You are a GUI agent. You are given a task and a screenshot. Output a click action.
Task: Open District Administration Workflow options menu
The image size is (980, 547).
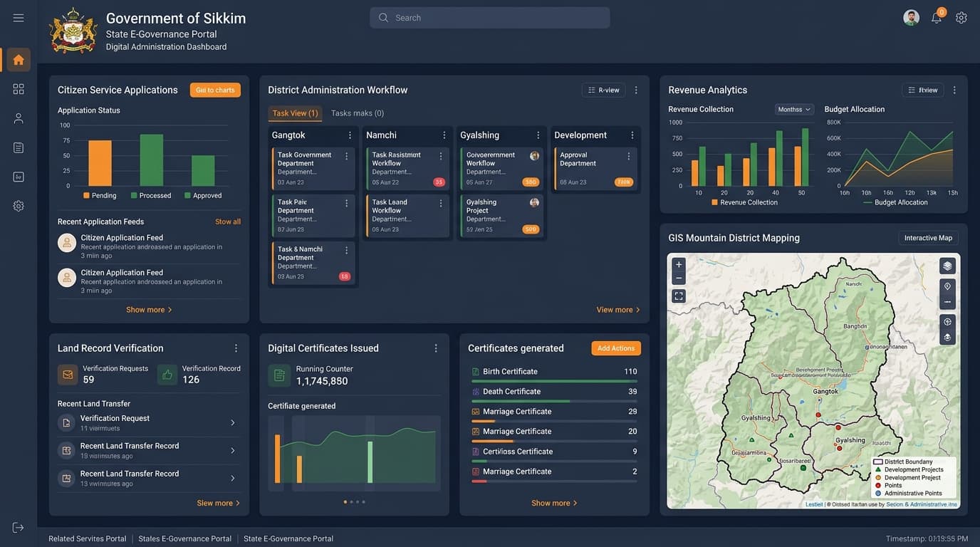(636, 90)
